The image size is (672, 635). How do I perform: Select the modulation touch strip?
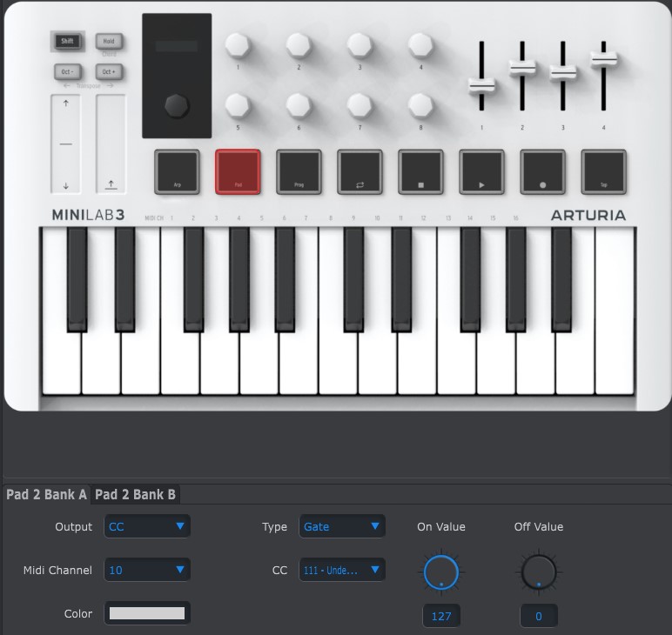click(x=111, y=144)
